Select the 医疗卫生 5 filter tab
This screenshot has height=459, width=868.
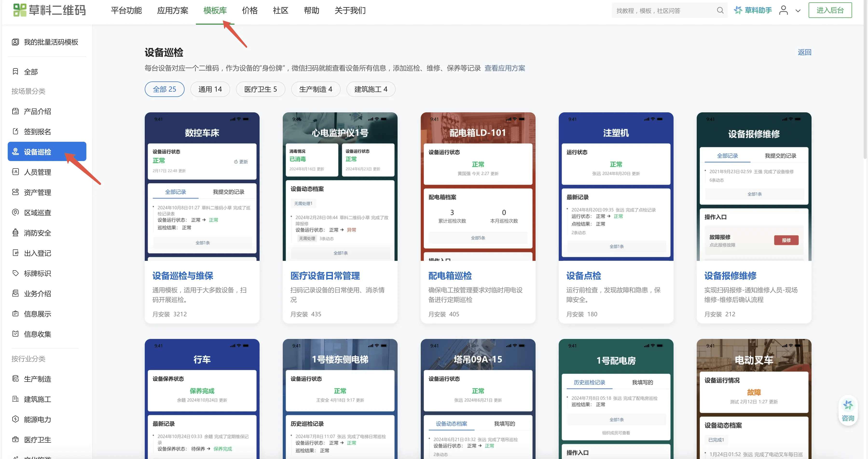pyautogui.click(x=261, y=89)
